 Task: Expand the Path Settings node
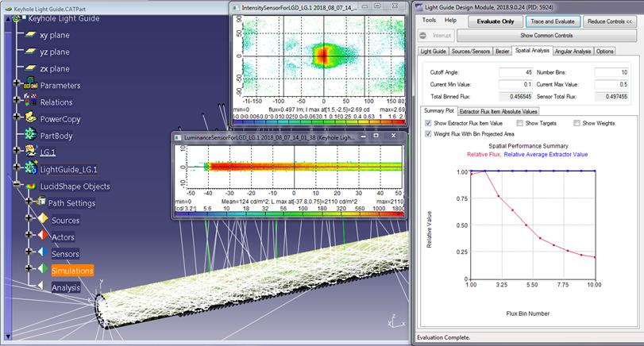(29, 201)
